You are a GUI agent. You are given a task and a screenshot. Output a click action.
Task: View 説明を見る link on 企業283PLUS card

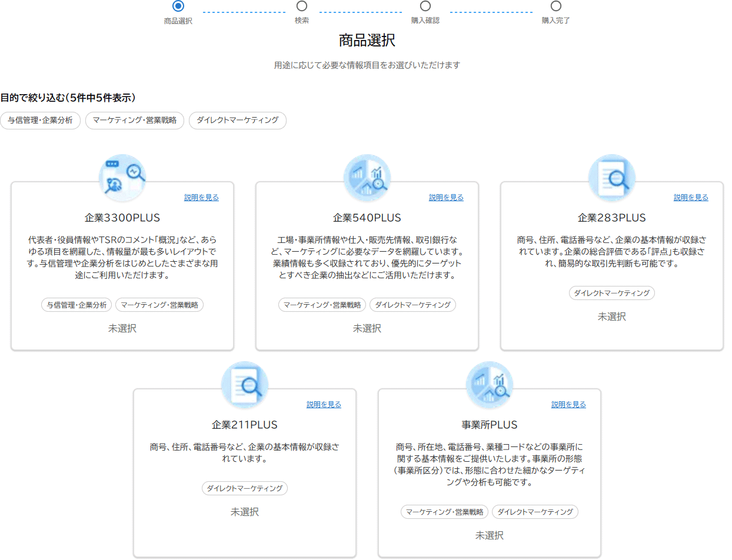(691, 198)
